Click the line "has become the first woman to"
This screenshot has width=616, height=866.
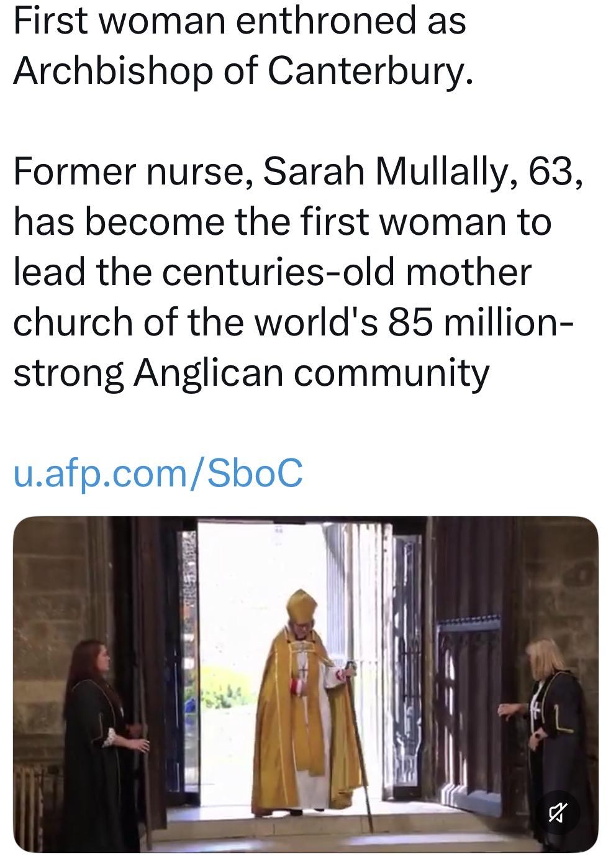point(282,222)
